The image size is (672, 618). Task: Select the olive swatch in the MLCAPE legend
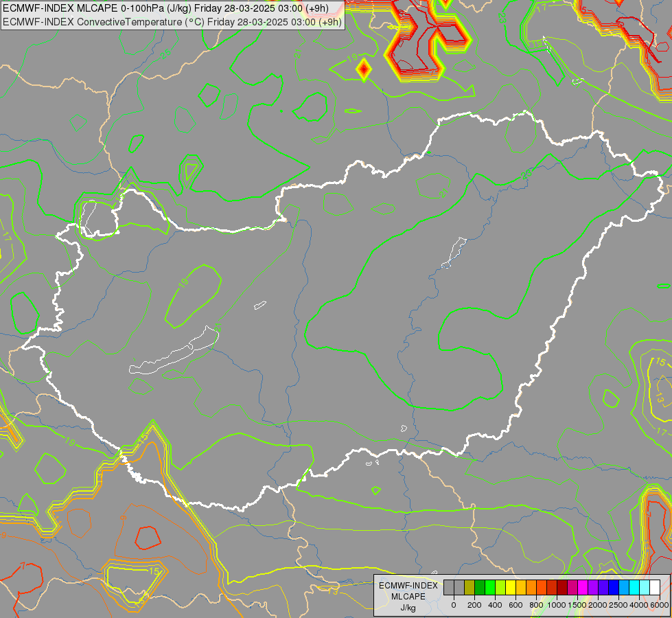(470, 587)
